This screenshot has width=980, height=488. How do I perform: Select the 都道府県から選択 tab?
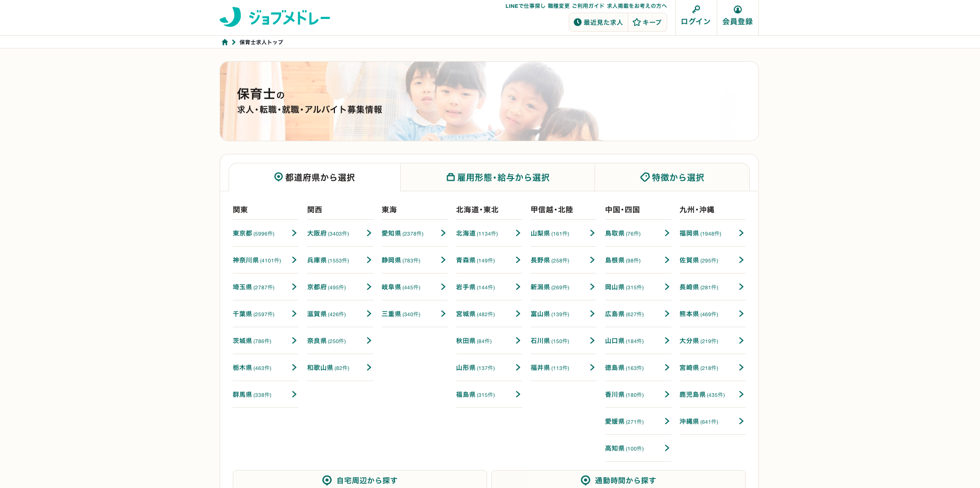tap(314, 178)
